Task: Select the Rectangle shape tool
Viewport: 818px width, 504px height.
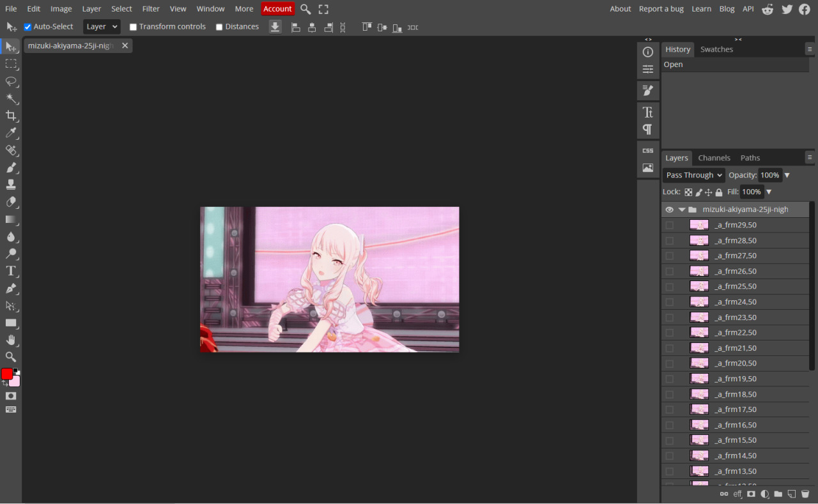Action: point(11,323)
